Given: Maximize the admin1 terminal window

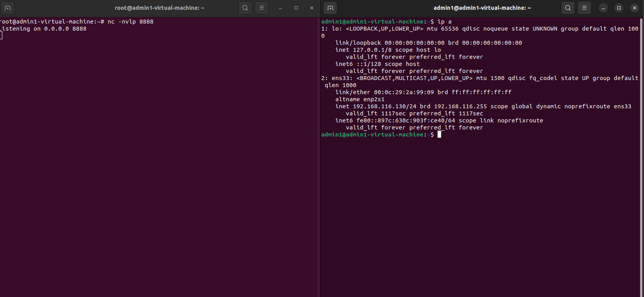Looking at the screenshot, I should click(x=619, y=8).
